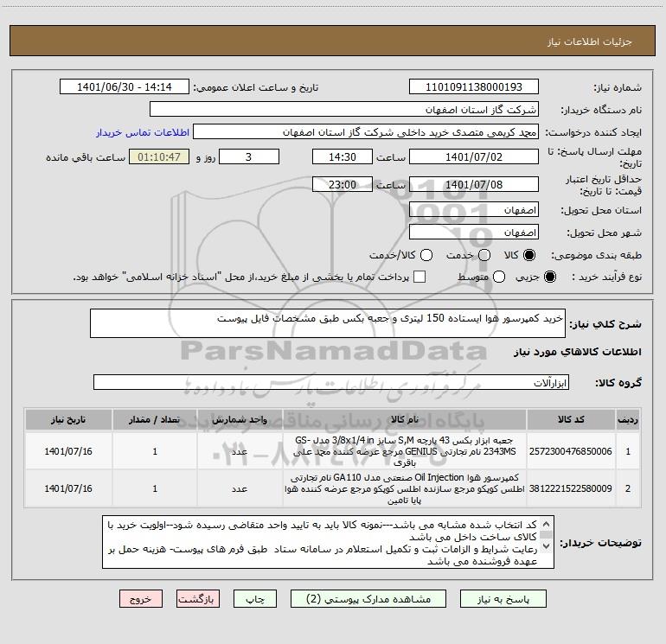This screenshot has width=666, height=644.
Task: Click the delivery city field اصفهان
Action: (474, 233)
